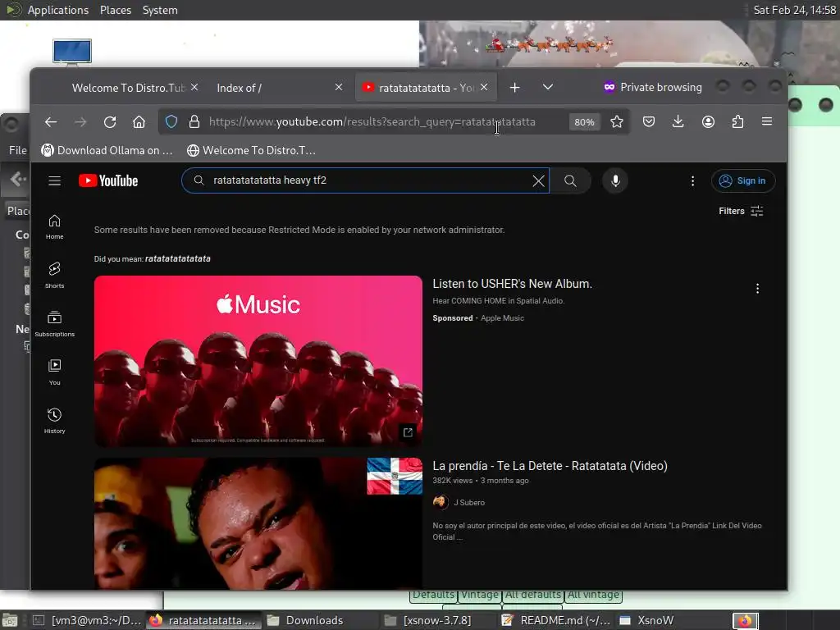Open YouTube settings three-dot menu
840x630 pixels.
click(x=692, y=181)
